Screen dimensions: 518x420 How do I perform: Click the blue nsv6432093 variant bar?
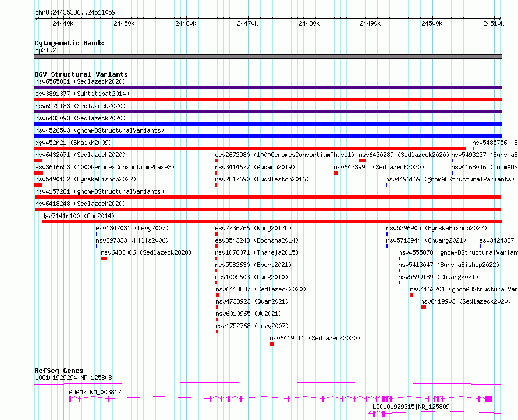pos(268,124)
